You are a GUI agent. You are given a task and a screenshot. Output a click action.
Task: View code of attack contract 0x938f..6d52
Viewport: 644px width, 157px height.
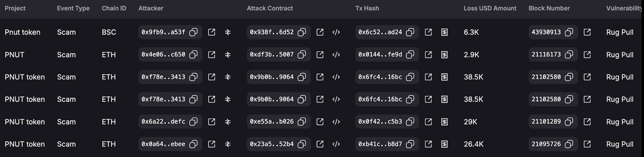[x=336, y=32]
